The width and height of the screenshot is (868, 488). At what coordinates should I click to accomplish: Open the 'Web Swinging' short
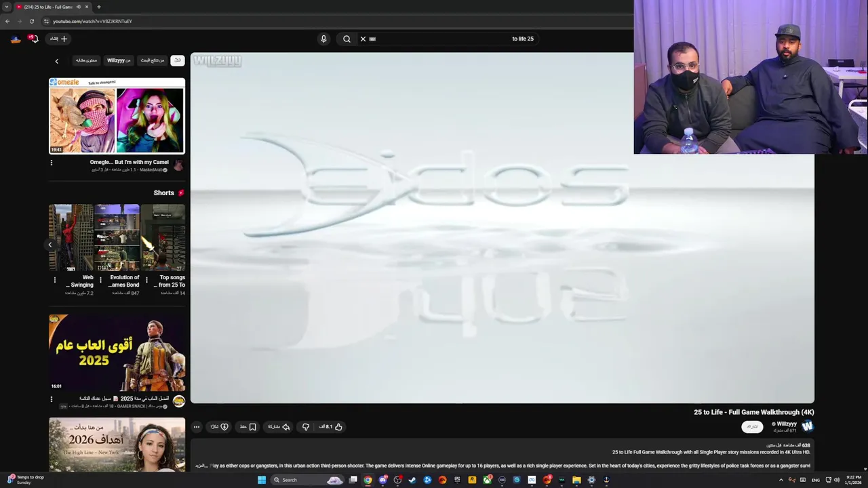tap(71, 237)
